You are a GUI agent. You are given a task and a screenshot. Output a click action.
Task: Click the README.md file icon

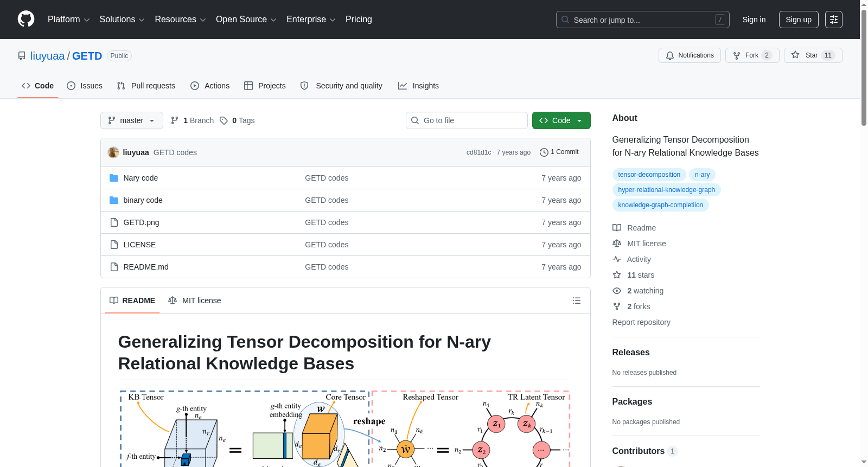click(x=114, y=267)
